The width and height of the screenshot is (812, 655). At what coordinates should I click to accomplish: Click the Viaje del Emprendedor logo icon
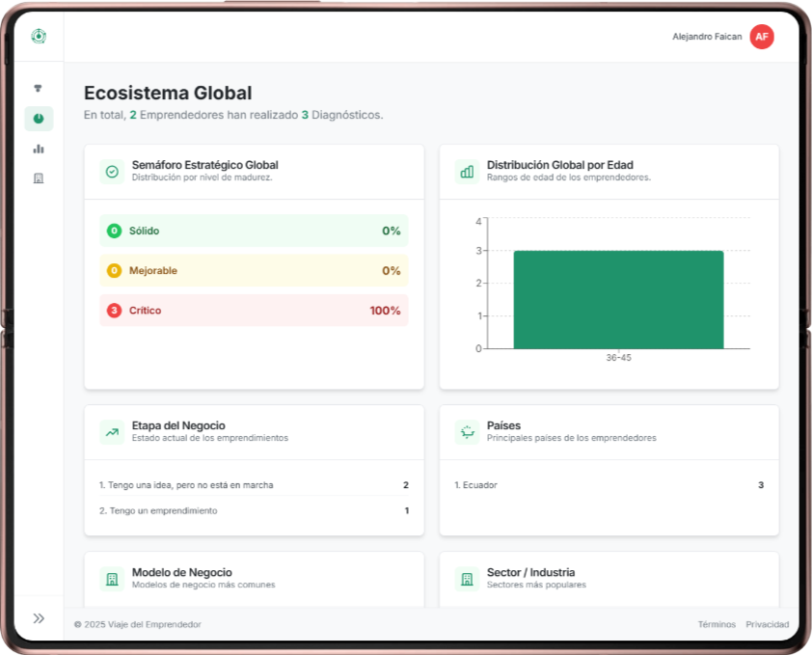[39, 35]
